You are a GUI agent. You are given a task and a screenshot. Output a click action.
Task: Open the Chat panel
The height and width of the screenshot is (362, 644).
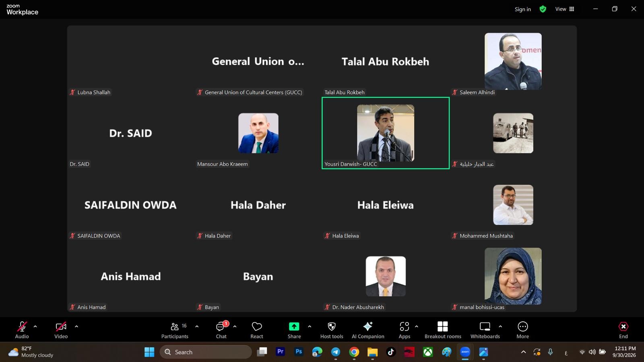[221, 330]
